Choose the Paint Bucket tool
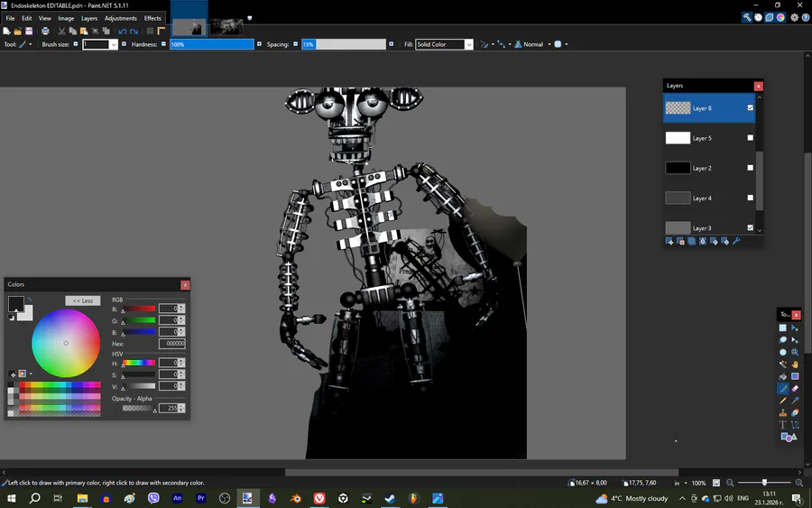The height and width of the screenshot is (508, 812). pos(783,376)
